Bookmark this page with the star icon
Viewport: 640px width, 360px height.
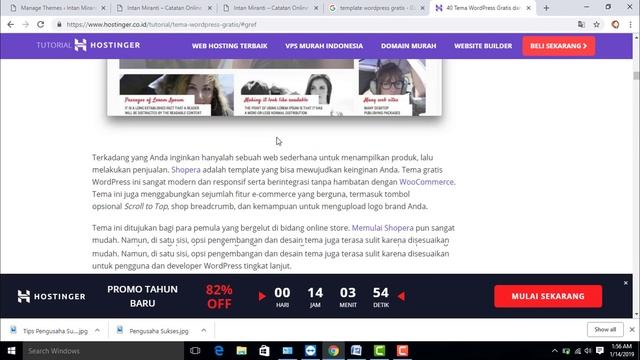(596, 24)
